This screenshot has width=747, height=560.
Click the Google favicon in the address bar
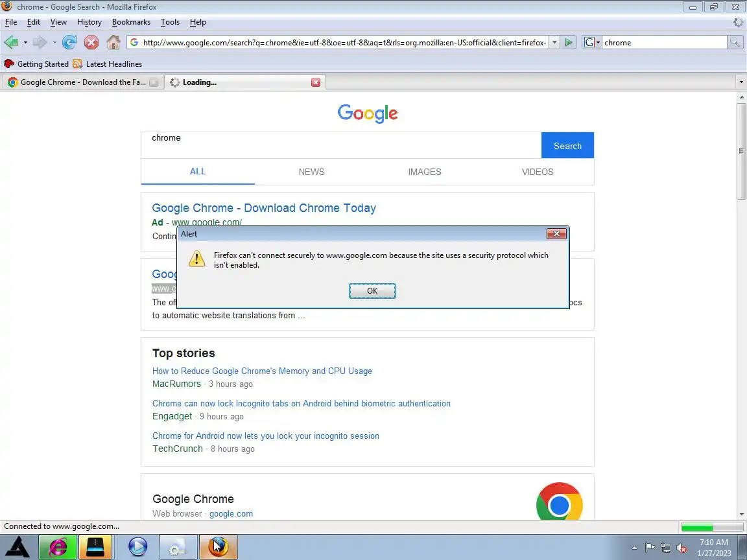[x=134, y=42]
